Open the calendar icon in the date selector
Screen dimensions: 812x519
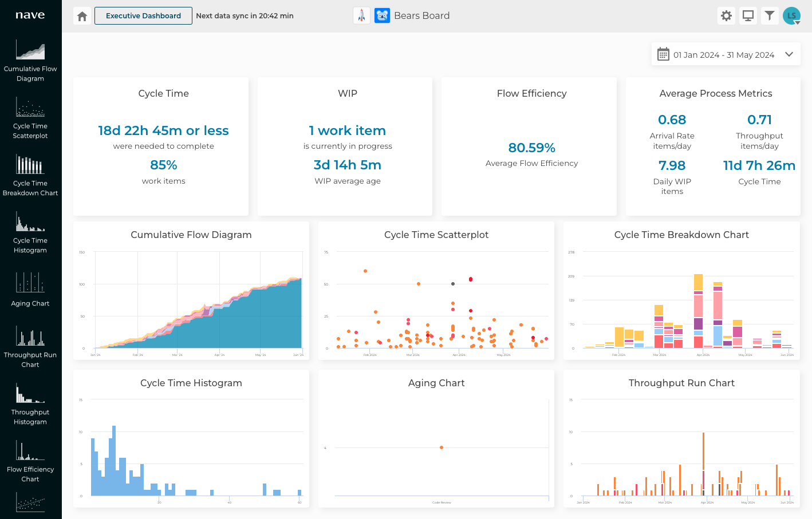(x=663, y=54)
